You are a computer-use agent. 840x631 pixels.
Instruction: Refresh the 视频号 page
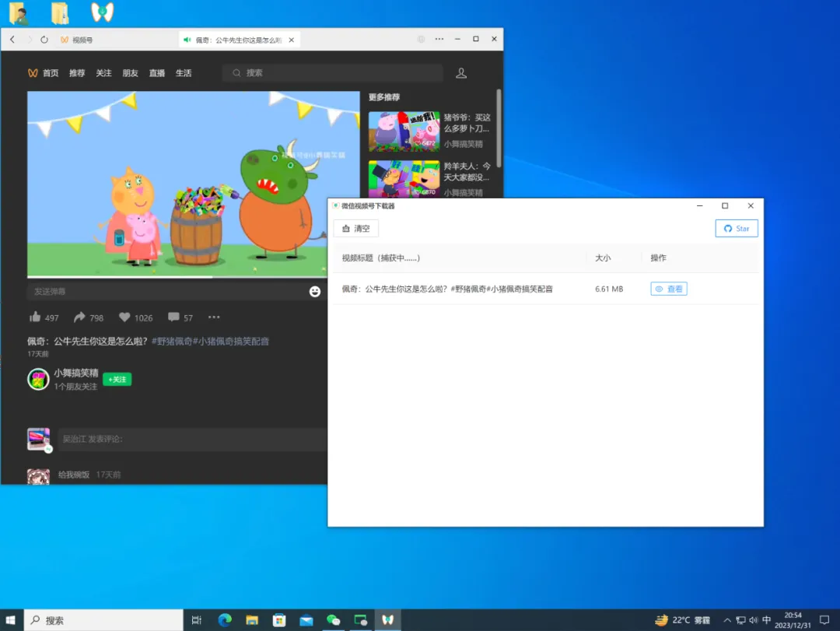tap(44, 40)
